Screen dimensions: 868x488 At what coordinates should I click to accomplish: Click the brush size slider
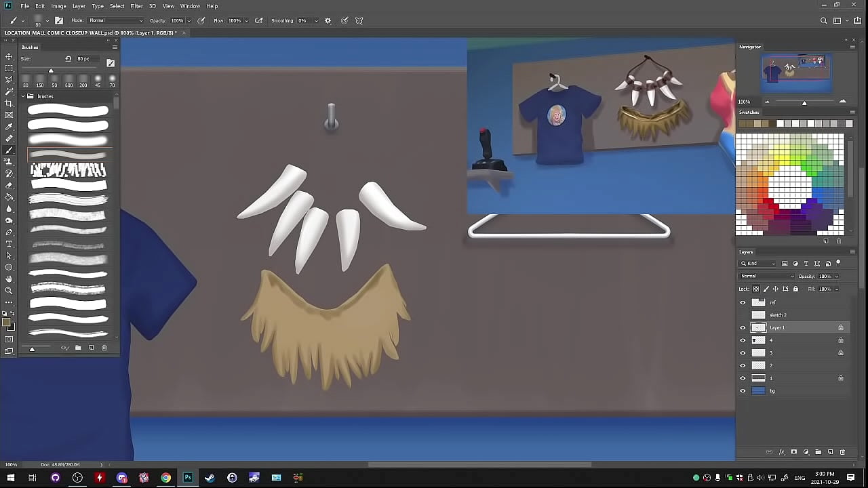tap(51, 70)
